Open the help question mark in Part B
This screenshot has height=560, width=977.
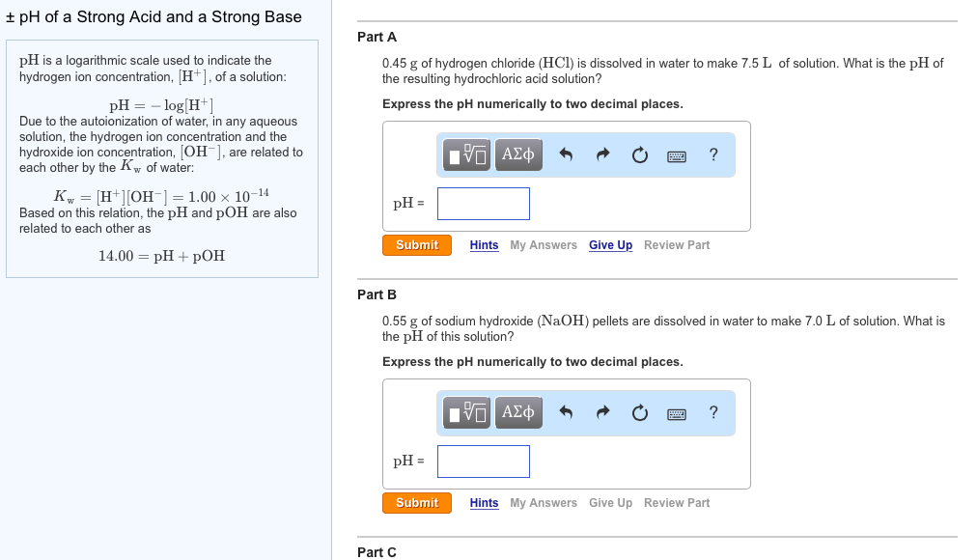click(x=712, y=412)
